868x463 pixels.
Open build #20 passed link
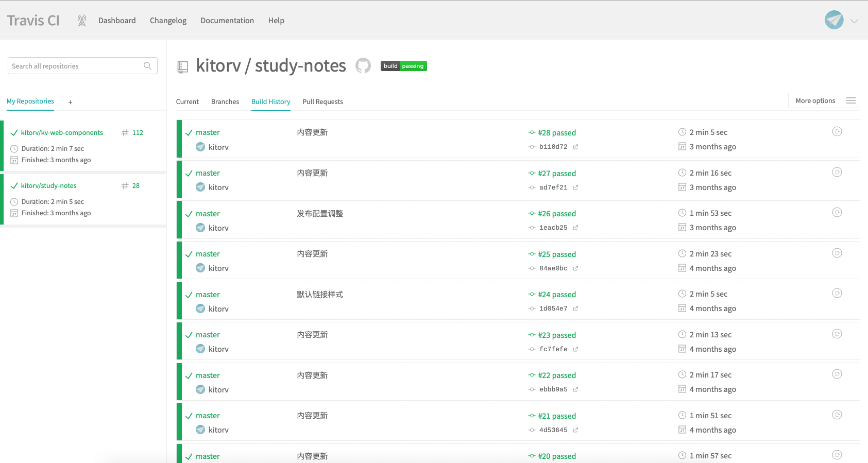click(x=557, y=456)
